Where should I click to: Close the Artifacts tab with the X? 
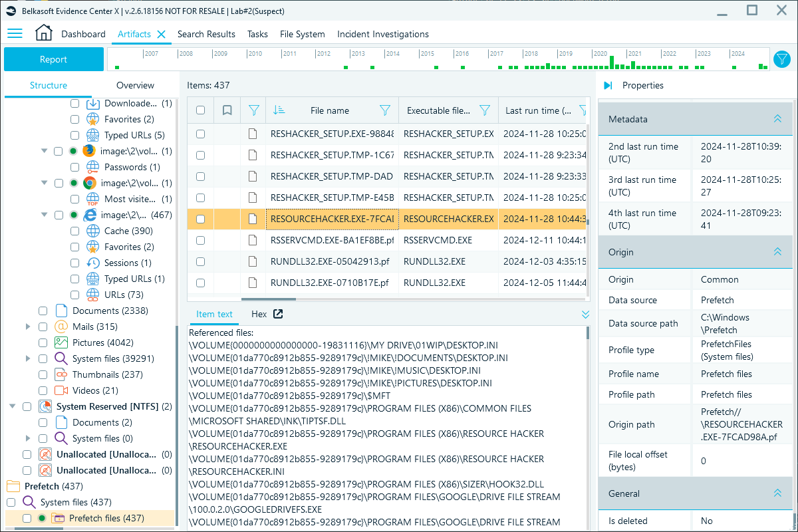coord(162,34)
